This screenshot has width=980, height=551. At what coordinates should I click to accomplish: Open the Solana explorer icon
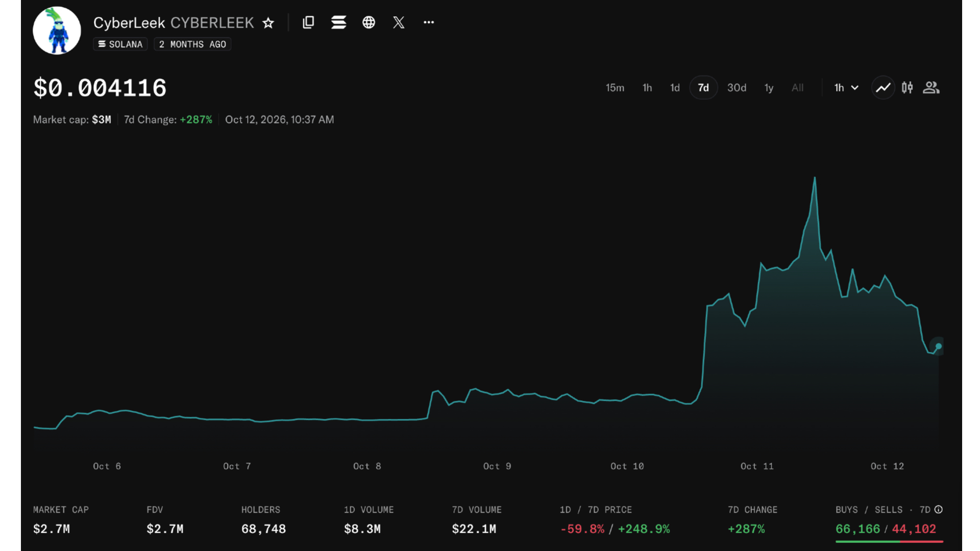[x=338, y=22]
